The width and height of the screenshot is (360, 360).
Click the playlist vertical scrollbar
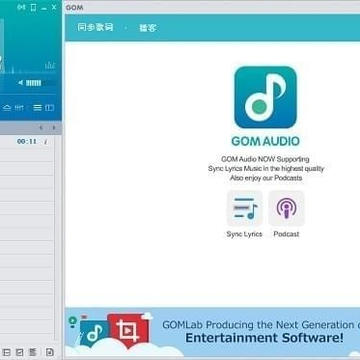point(57,238)
